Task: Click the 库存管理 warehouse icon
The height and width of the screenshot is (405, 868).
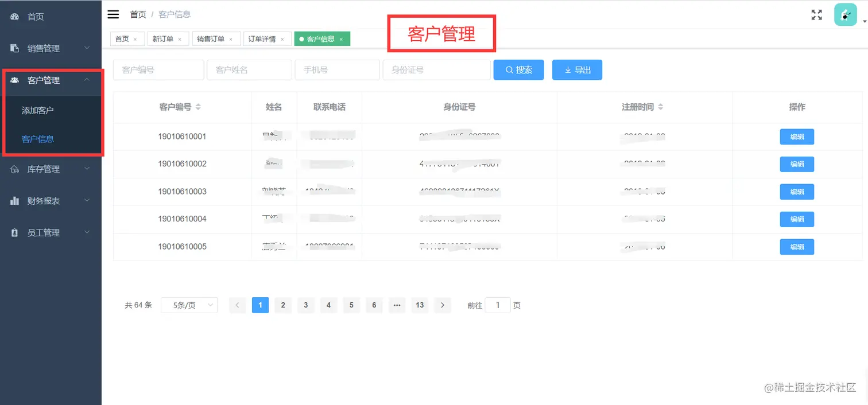Action: [15, 169]
